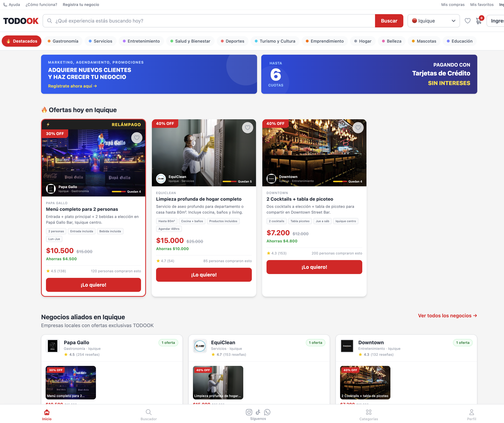Click the Buscar button
Screen dimensions: 504x423
(389, 21)
